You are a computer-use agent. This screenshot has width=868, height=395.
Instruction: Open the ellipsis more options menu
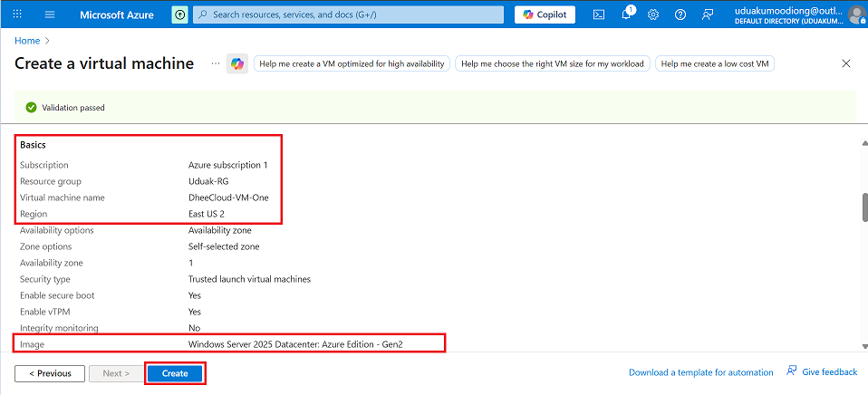[x=216, y=63]
